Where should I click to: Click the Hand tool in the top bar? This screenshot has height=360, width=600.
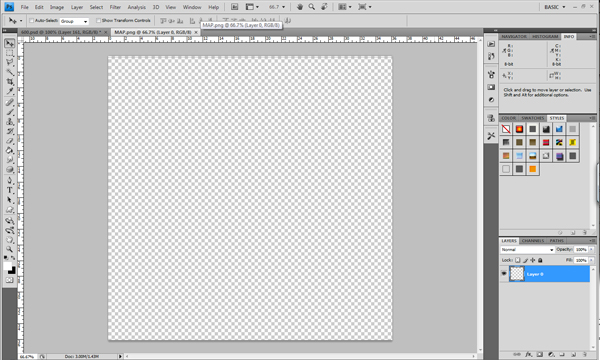(x=300, y=7)
